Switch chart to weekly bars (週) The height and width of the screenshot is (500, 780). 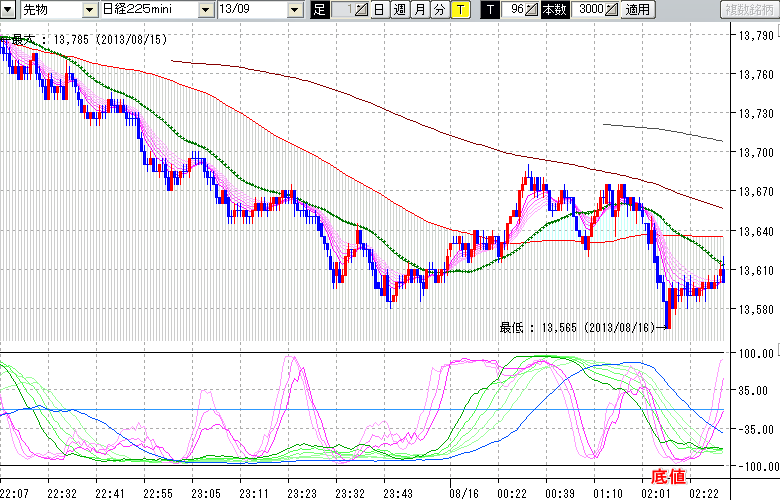tap(399, 10)
